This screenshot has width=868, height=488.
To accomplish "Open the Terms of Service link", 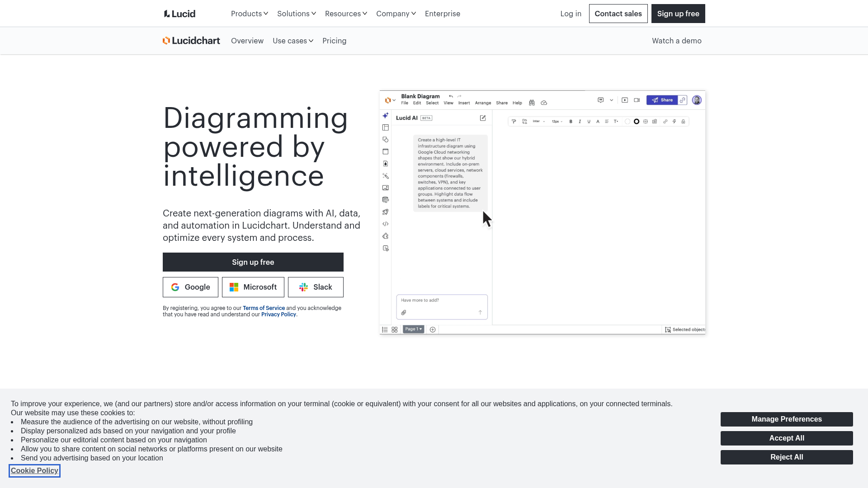I will (x=264, y=308).
